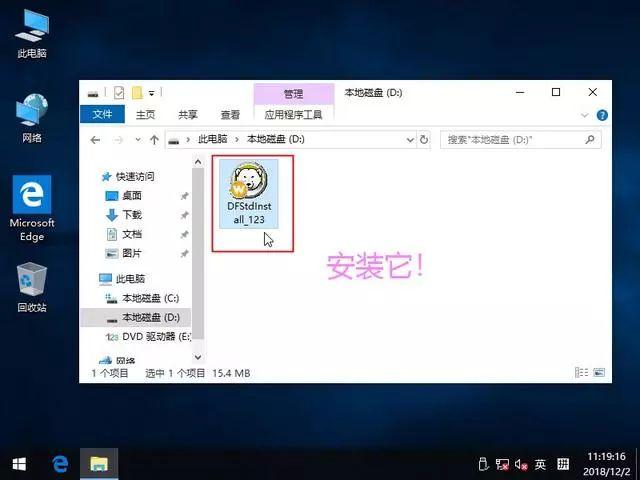
Task: Click the drive icon in the address bar
Action: [x=174, y=140]
